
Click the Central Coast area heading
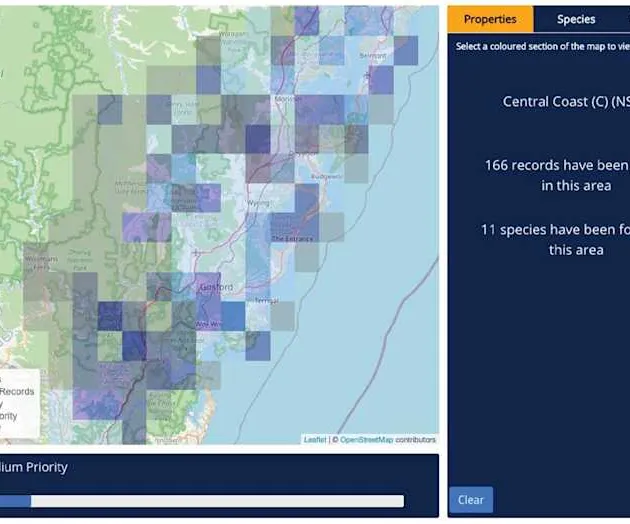click(566, 102)
